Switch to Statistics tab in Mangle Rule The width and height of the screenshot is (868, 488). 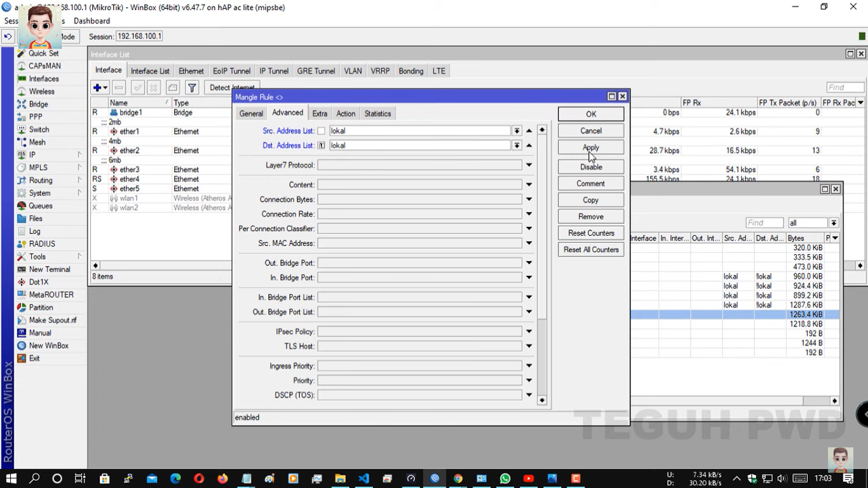click(x=377, y=114)
